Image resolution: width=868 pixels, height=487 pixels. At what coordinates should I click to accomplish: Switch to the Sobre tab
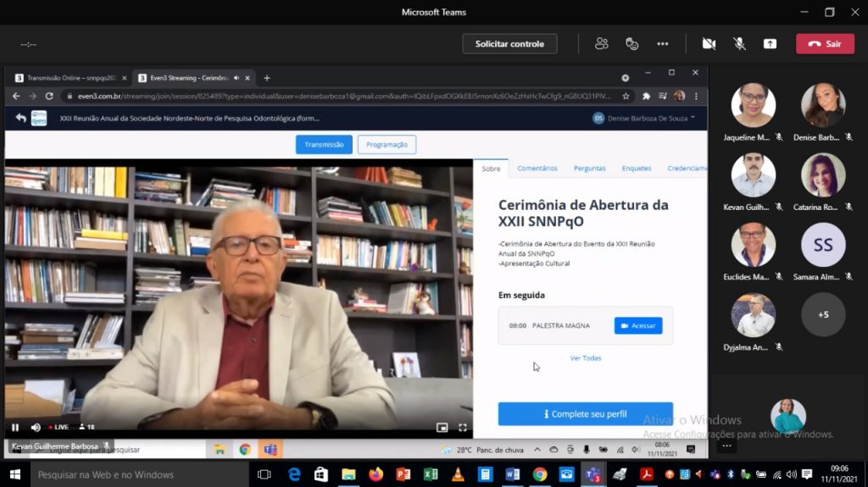491,169
